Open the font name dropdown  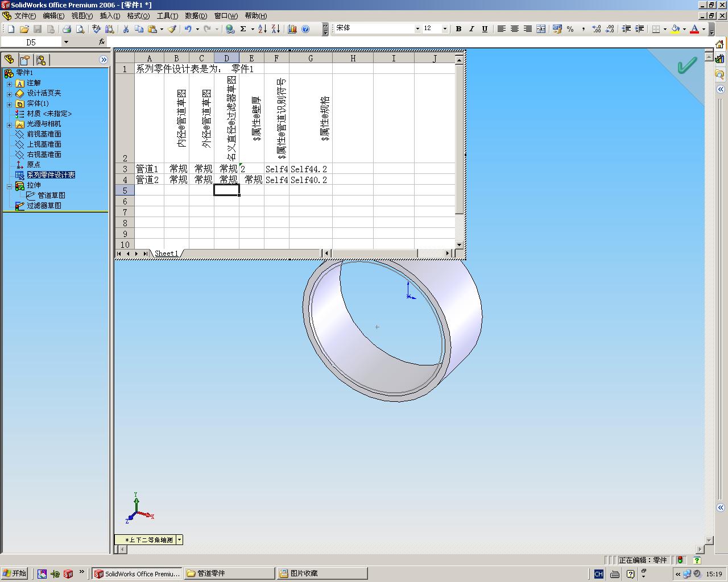[x=417, y=29]
